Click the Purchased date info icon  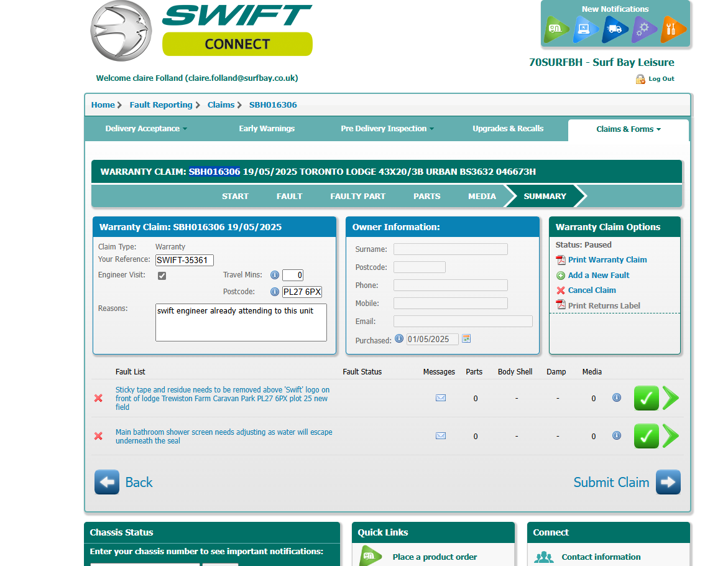pos(399,338)
